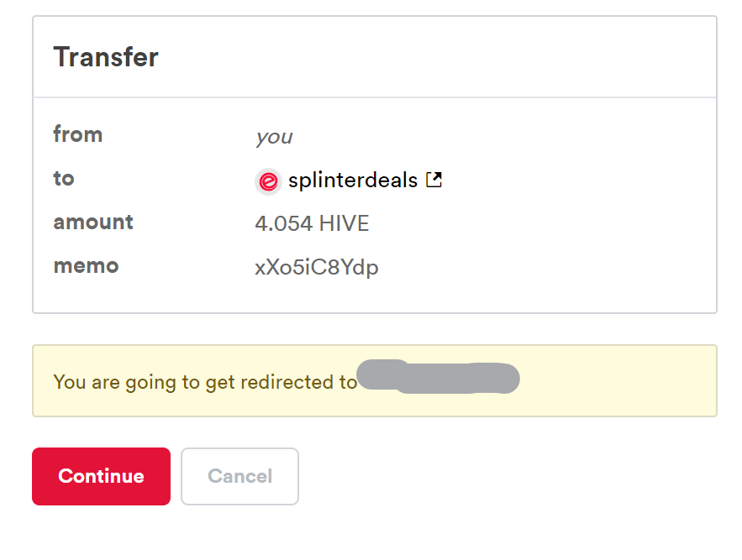The width and height of the screenshot is (742, 560).
Task: Cancel the transfer request
Action: point(240,476)
